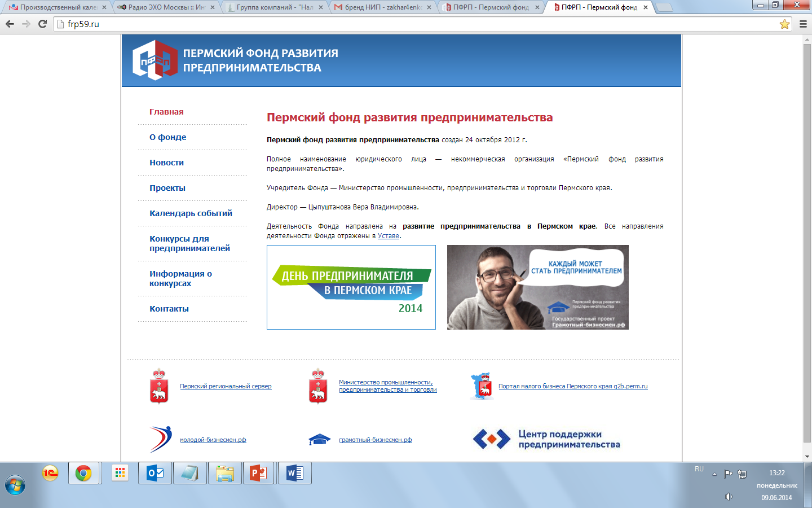Open the Портал малого бизнеса Пермского края link
Image resolution: width=812 pixels, height=508 pixels.
(x=573, y=386)
